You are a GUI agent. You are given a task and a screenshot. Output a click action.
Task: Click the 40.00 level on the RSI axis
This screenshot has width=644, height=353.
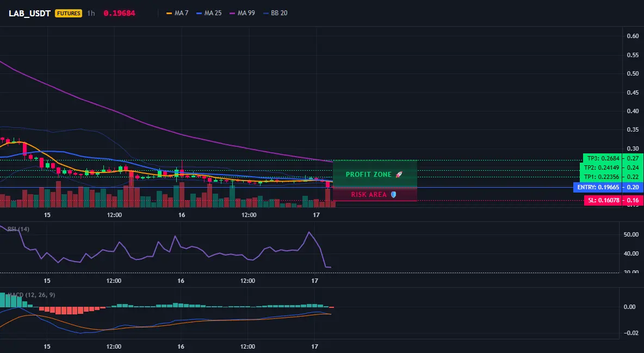coord(631,253)
